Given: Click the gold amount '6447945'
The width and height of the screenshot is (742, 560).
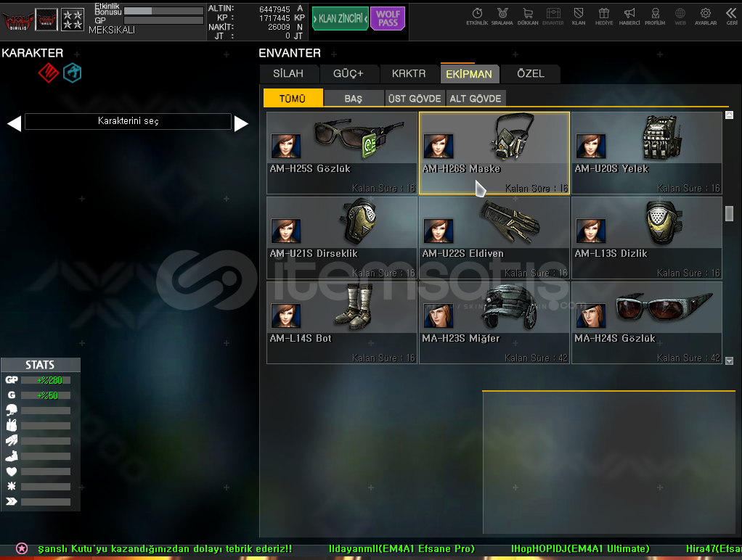Looking at the screenshot, I should click(x=274, y=9).
